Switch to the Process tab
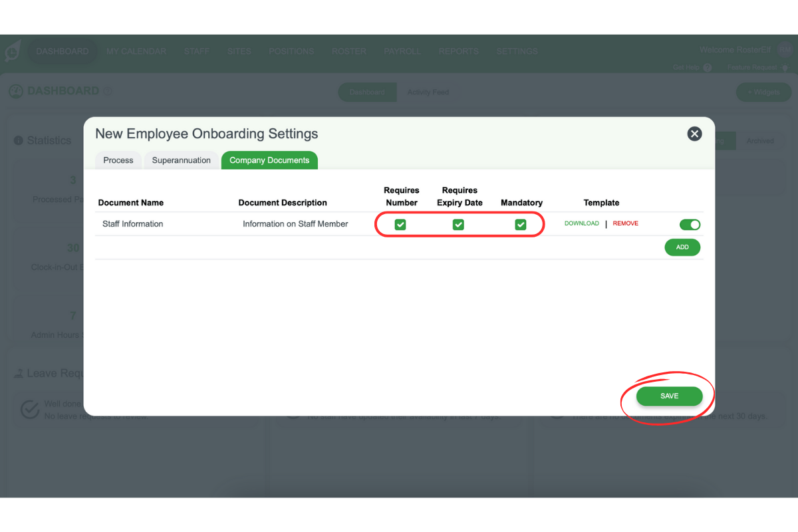The height and width of the screenshot is (532, 798). click(x=118, y=160)
